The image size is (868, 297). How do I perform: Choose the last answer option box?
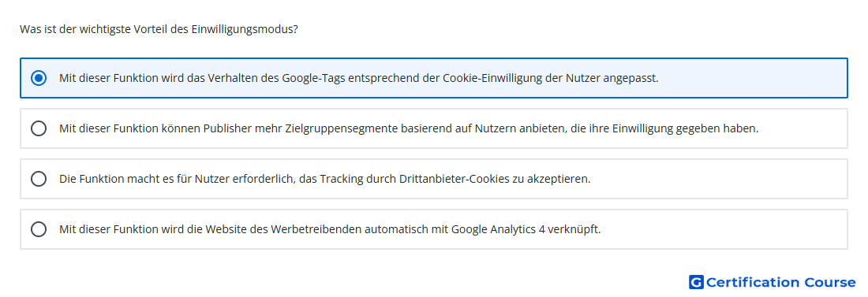coord(434,229)
